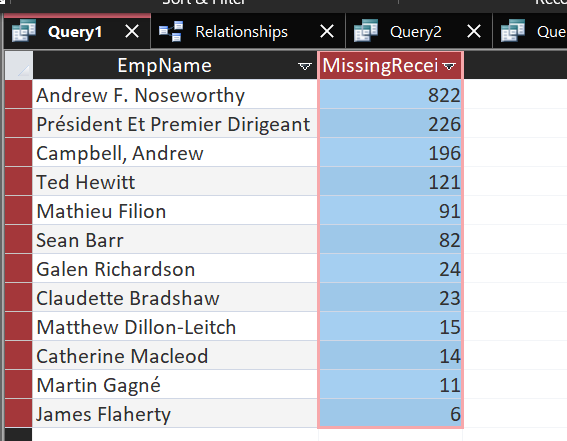567x441 pixels.
Task: Click the cell with value 822
Action: coord(391,94)
